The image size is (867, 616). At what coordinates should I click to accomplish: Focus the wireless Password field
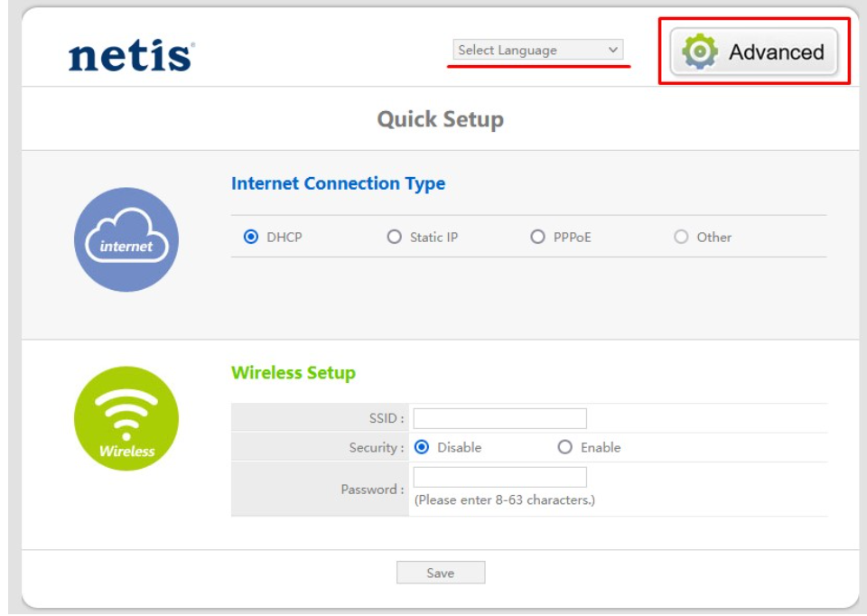pyautogui.click(x=499, y=477)
